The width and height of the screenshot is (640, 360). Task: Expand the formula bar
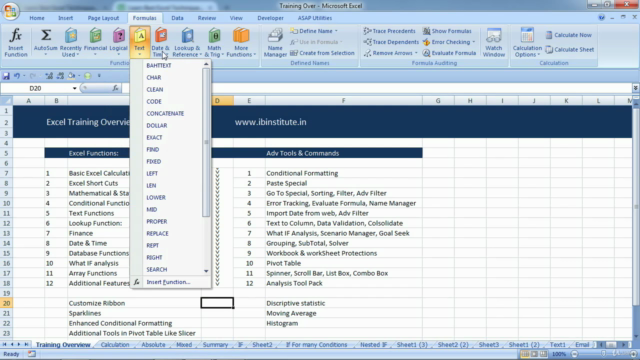(635, 88)
